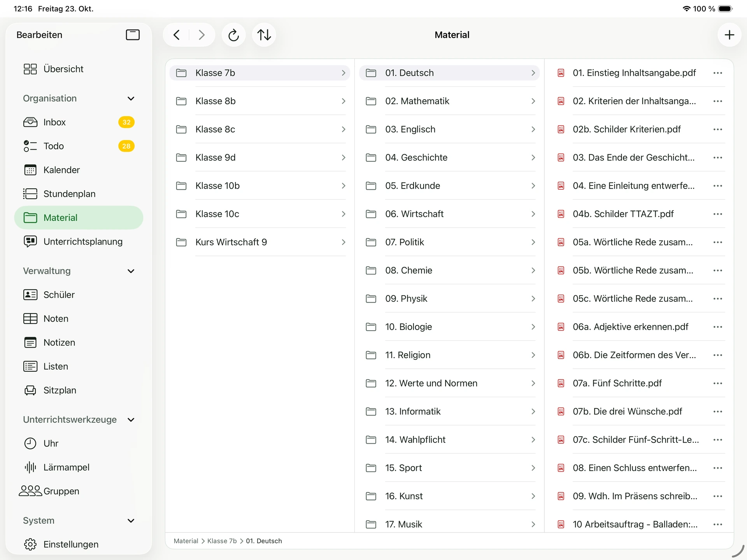The width and height of the screenshot is (747, 560).
Task: Open the file 07b. Die drei Wünsche.pdf
Action: tap(628, 411)
